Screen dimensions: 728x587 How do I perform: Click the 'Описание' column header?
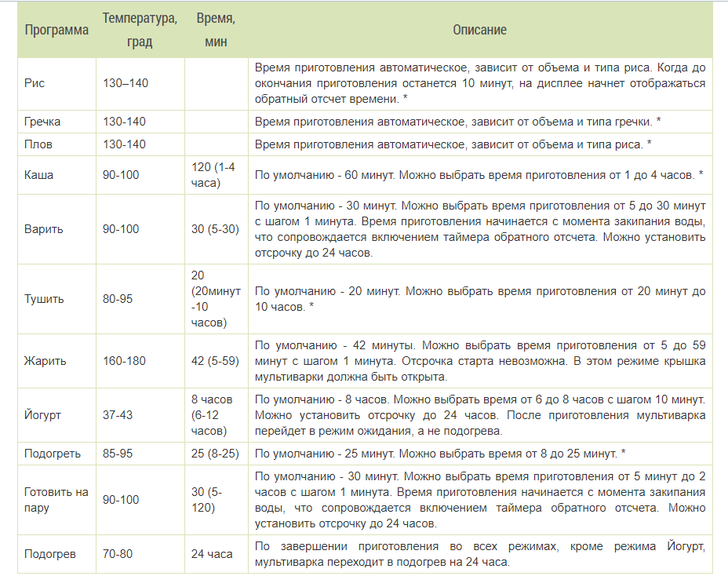(x=480, y=30)
